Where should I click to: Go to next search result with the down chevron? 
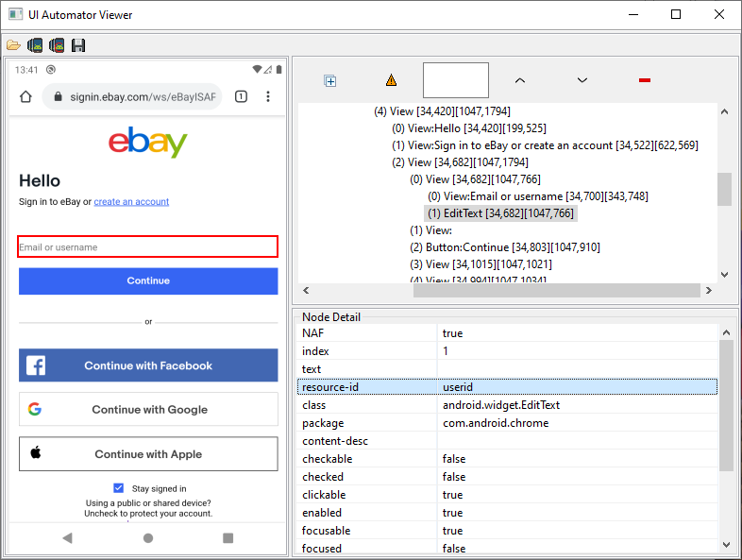[x=582, y=80]
